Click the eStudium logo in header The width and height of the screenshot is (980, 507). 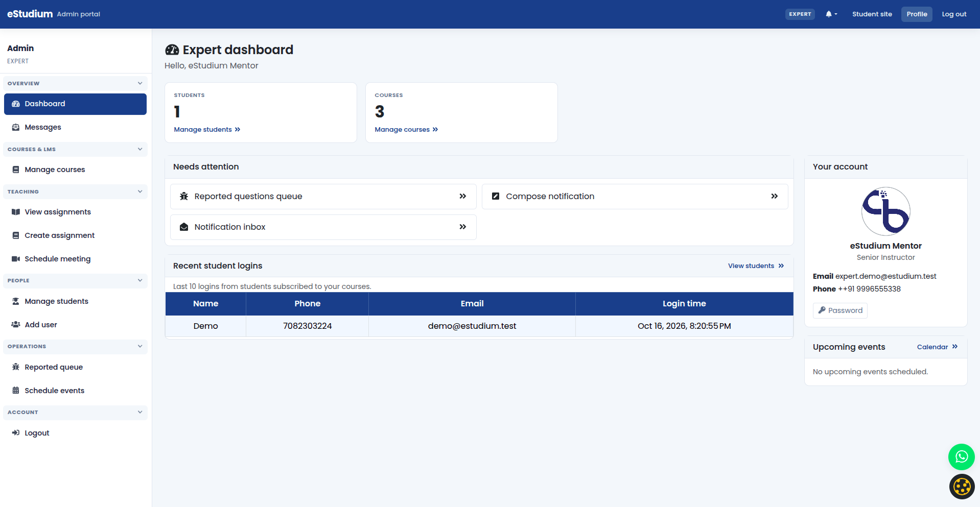pyautogui.click(x=30, y=14)
